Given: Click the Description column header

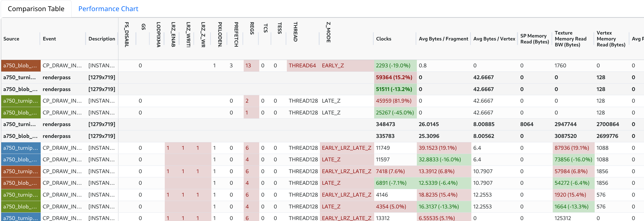Looking at the screenshot, I should (x=102, y=39).
